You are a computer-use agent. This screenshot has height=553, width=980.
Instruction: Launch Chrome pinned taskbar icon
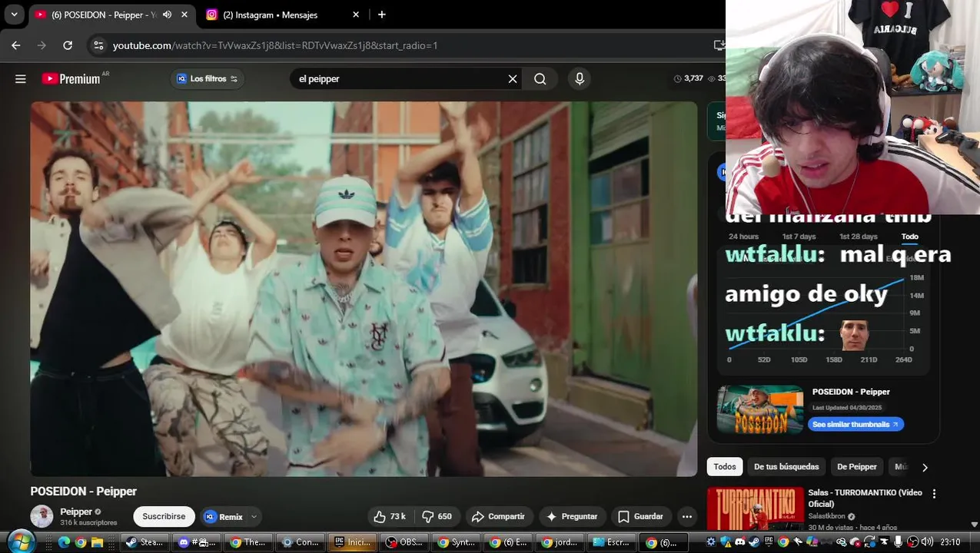[81, 542]
